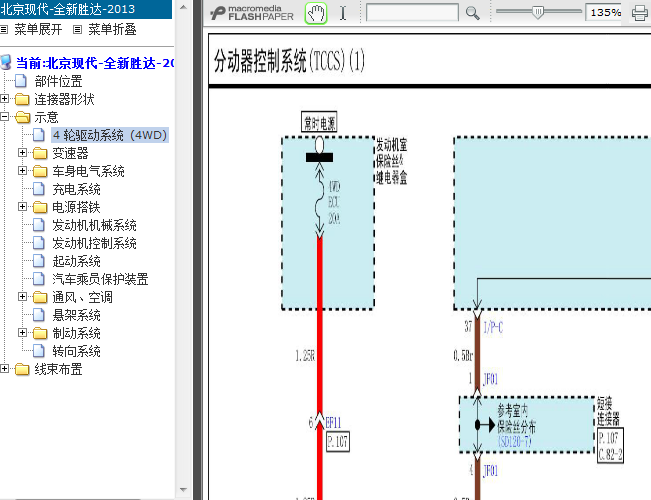Click the EF11 connector link in diagram

tap(333, 423)
